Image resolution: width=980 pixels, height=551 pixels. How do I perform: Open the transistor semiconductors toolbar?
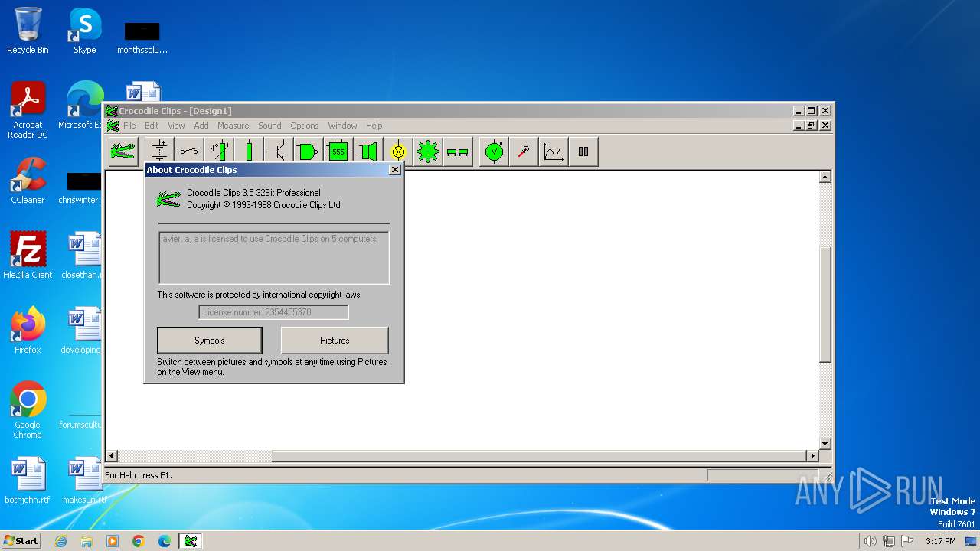coord(279,152)
